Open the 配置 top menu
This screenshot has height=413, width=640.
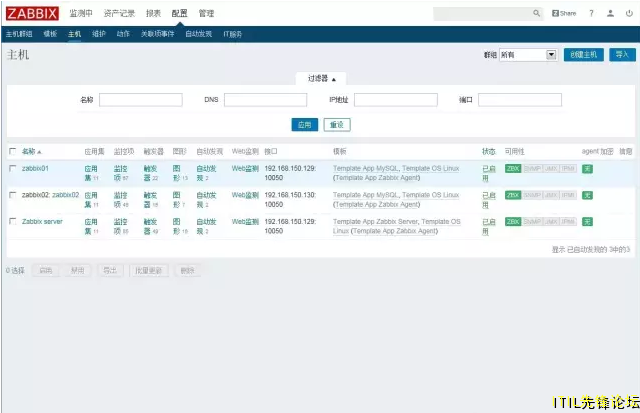pyautogui.click(x=179, y=13)
